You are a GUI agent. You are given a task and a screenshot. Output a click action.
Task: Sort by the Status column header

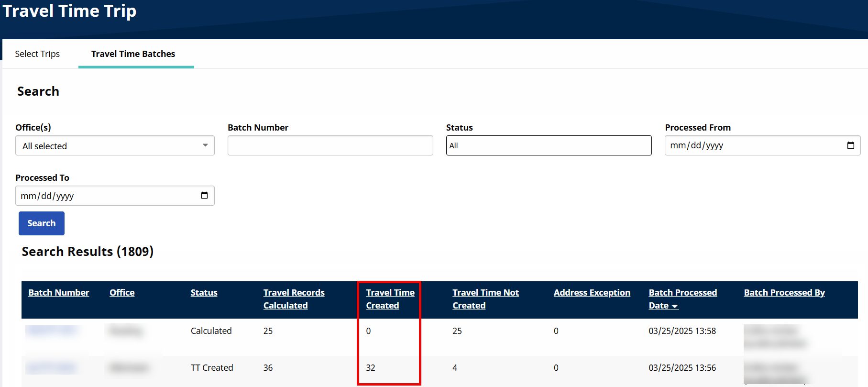pos(204,293)
